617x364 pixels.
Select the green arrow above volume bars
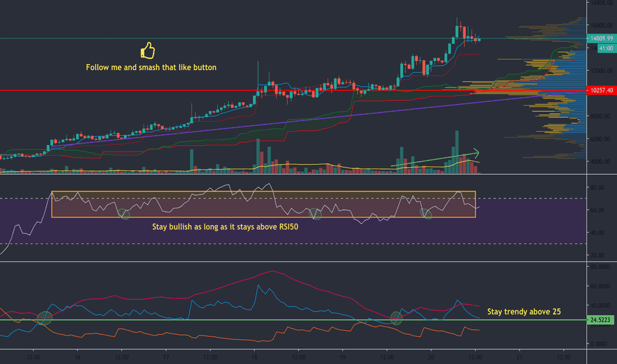435,158
